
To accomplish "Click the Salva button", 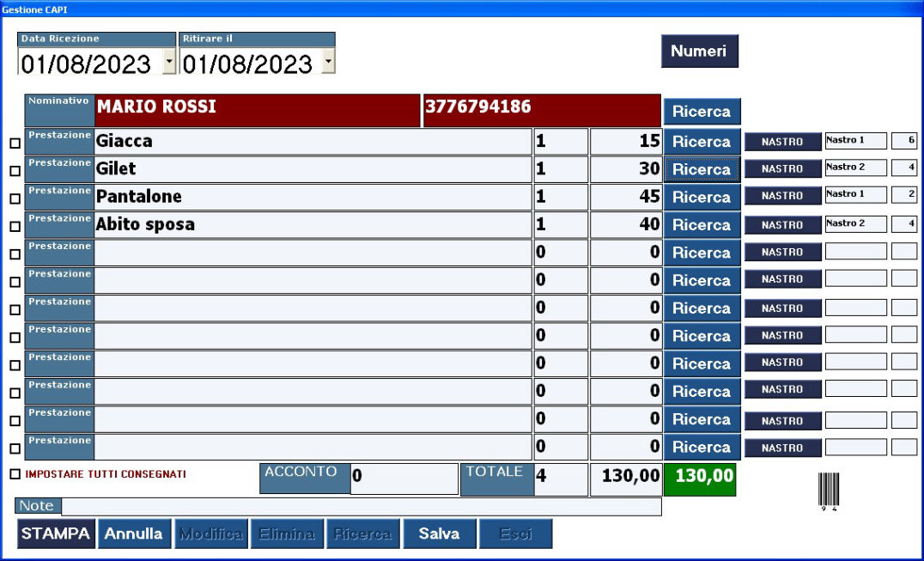I will 439,534.
